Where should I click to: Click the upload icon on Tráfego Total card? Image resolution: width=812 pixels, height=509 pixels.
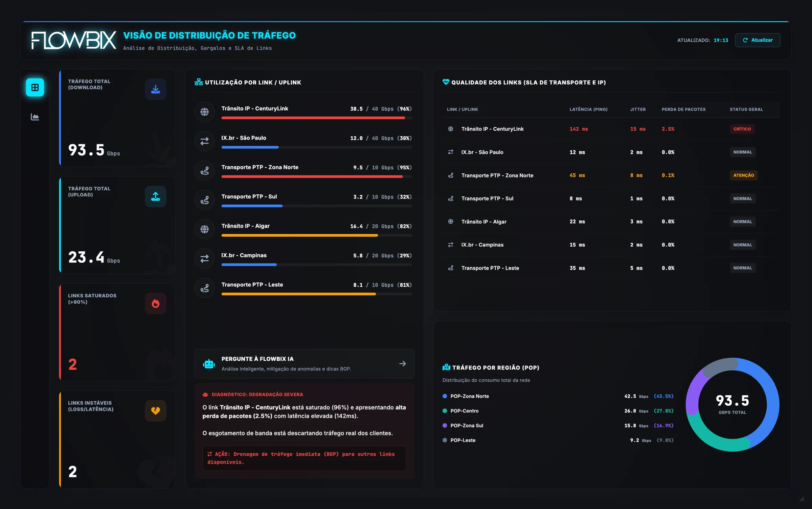(x=155, y=196)
